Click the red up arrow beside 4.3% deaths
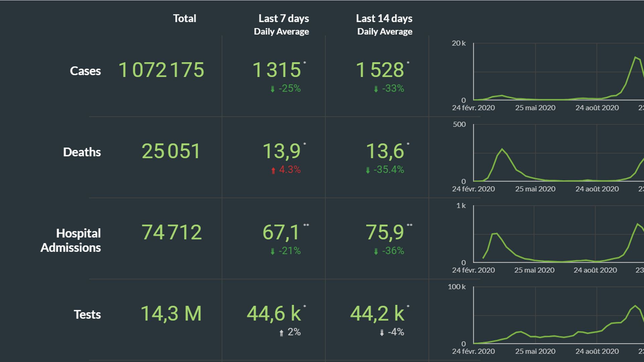Image resolution: width=644 pixels, height=362 pixels. (273, 170)
